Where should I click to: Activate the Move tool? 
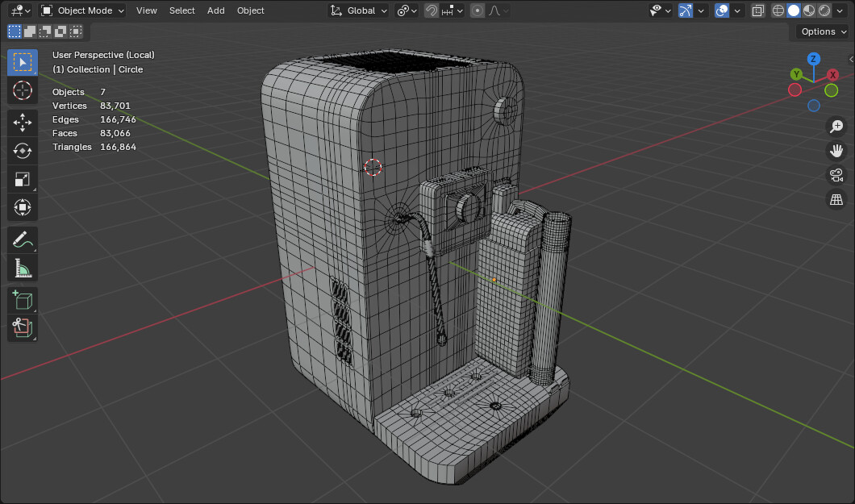(x=23, y=123)
